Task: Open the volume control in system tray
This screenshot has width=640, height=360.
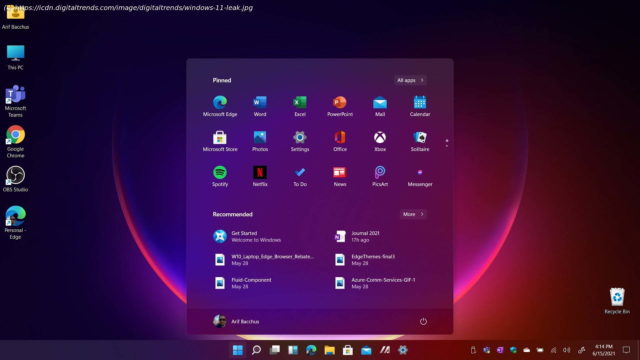Action: click(x=567, y=350)
